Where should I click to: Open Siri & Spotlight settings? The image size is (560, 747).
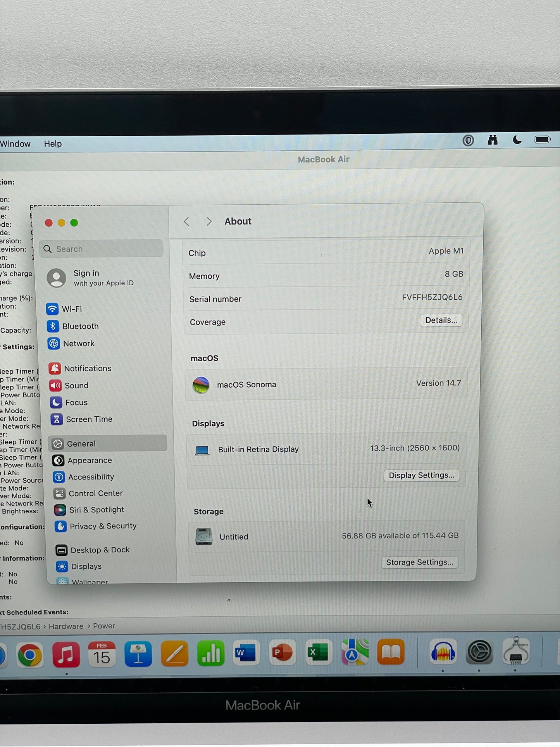pyautogui.click(x=89, y=510)
